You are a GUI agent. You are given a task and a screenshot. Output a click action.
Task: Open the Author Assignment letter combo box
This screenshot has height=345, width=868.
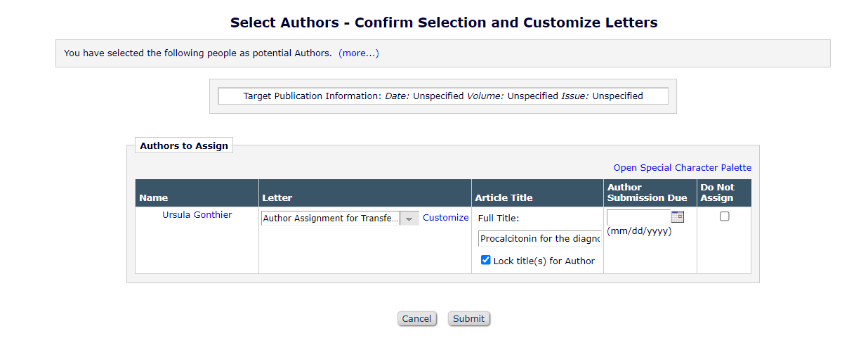[x=331, y=219]
